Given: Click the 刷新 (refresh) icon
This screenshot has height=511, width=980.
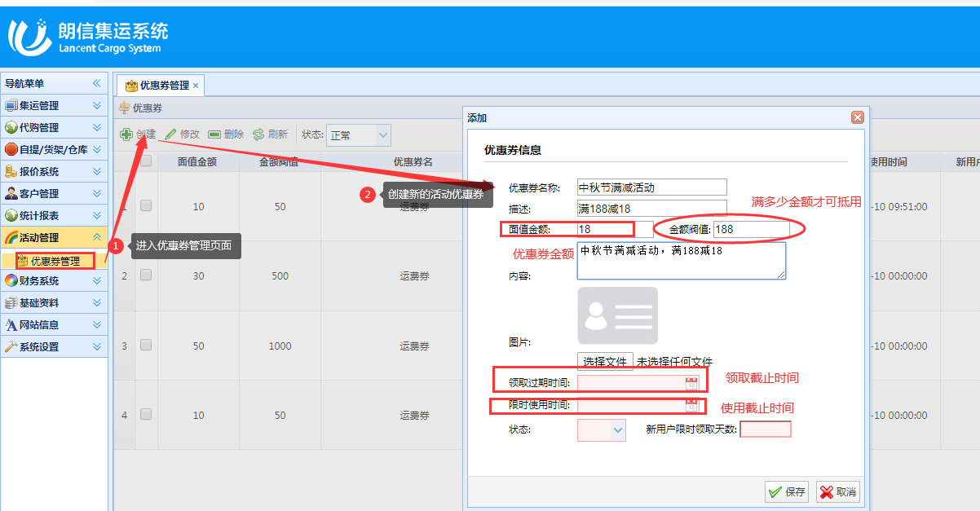Looking at the screenshot, I should click(x=258, y=134).
